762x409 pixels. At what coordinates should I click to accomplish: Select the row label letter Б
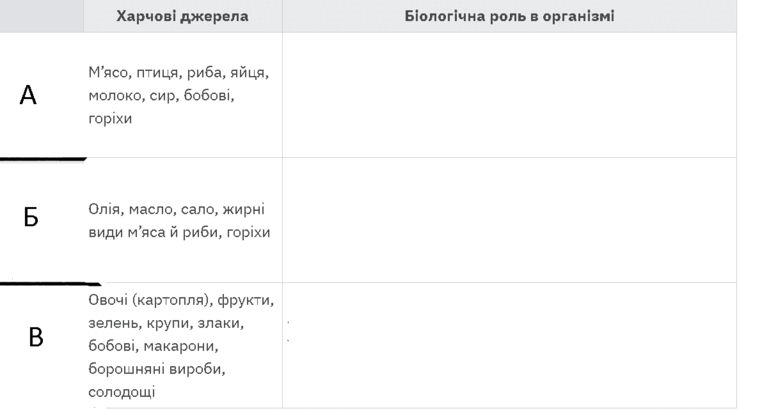tap(31, 217)
